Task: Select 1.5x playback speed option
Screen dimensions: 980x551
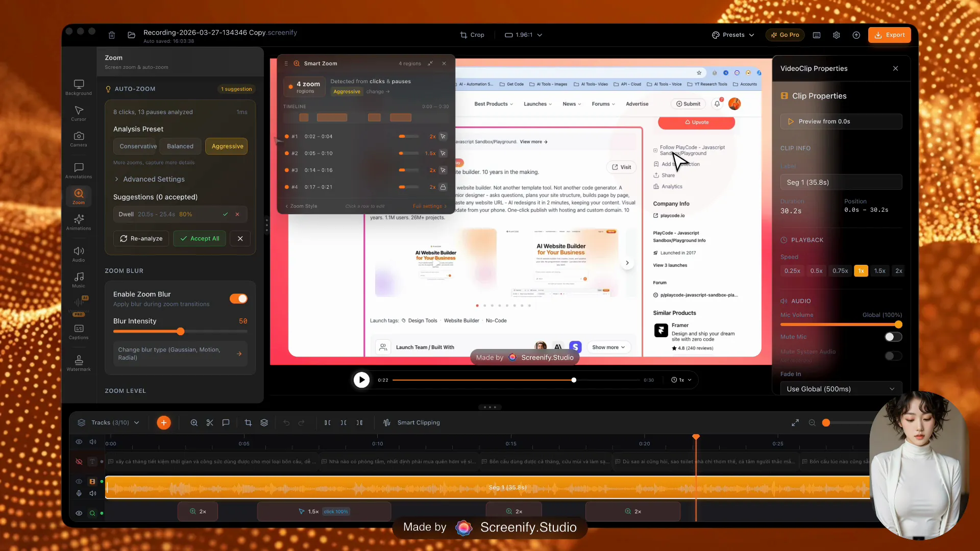Action: coord(879,271)
